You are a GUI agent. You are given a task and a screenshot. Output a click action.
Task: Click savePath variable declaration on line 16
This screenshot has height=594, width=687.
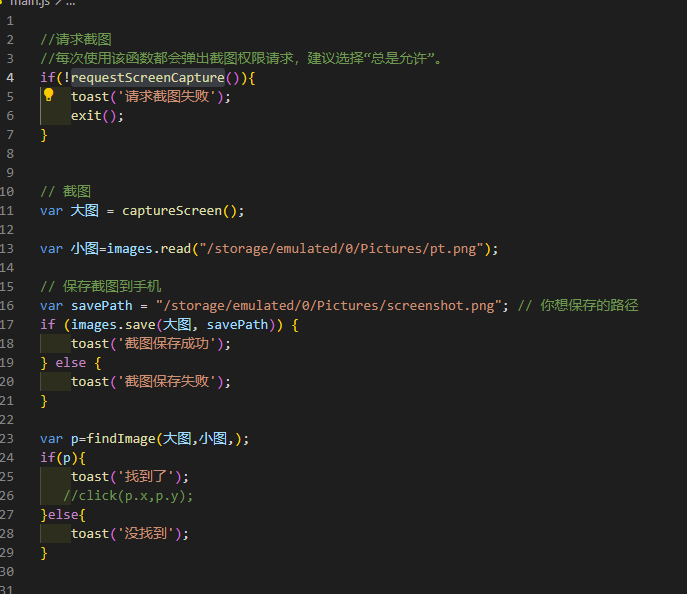[x=102, y=306]
